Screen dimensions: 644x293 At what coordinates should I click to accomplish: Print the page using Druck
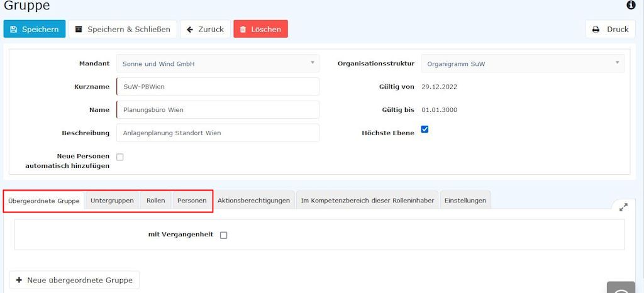(x=610, y=29)
